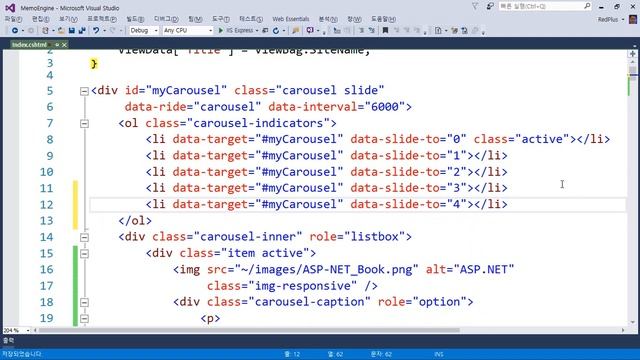Open the 편집(E) Edit menu
This screenshot has width=640, height=360.
click(x=41, y=19)
